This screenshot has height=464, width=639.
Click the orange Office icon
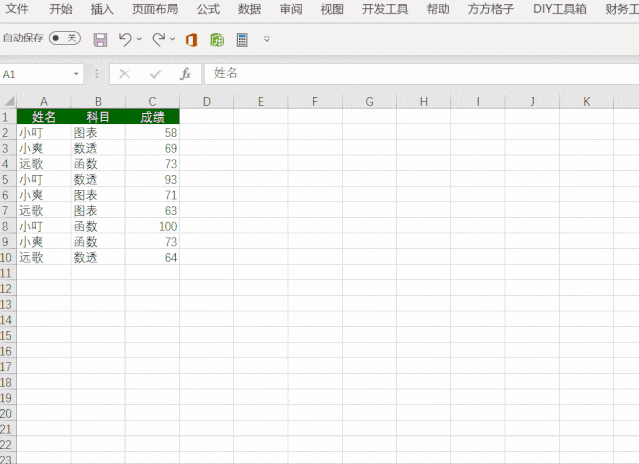click(x=191, y=40)
